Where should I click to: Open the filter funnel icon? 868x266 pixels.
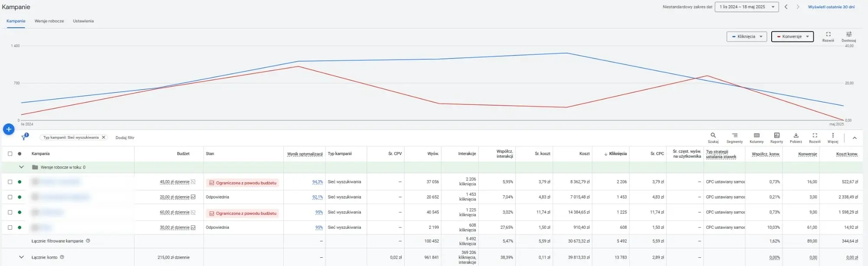click(x=24, y=137)
